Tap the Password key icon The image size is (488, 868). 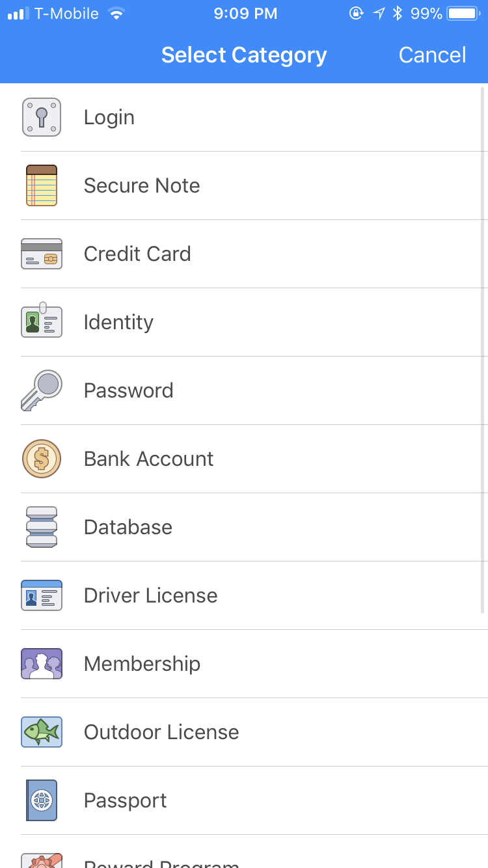click(42, 390)
